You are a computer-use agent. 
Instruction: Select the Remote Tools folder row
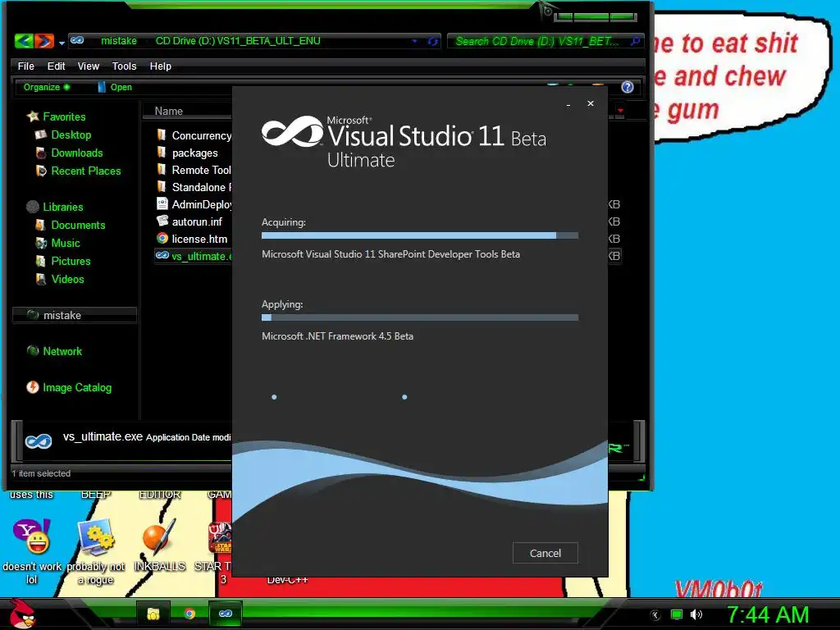coord(194,170)
